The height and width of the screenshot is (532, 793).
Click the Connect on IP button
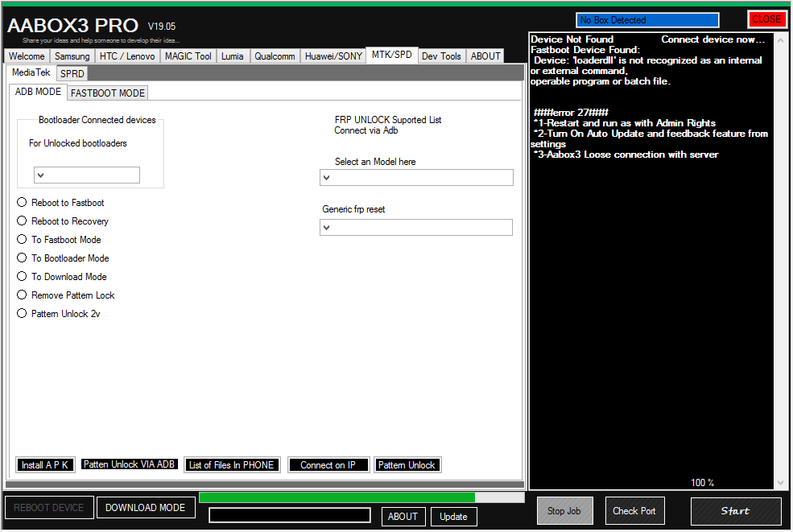[328, 464]
